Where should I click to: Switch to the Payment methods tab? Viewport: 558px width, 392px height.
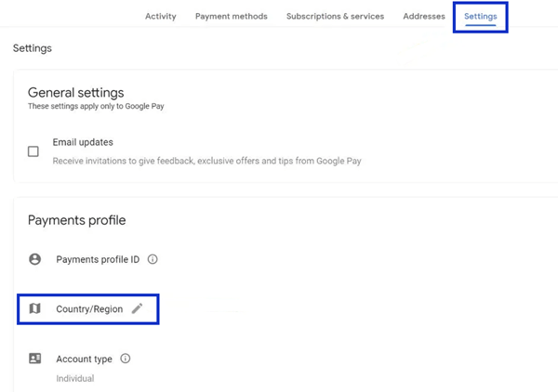click(231, 17)
